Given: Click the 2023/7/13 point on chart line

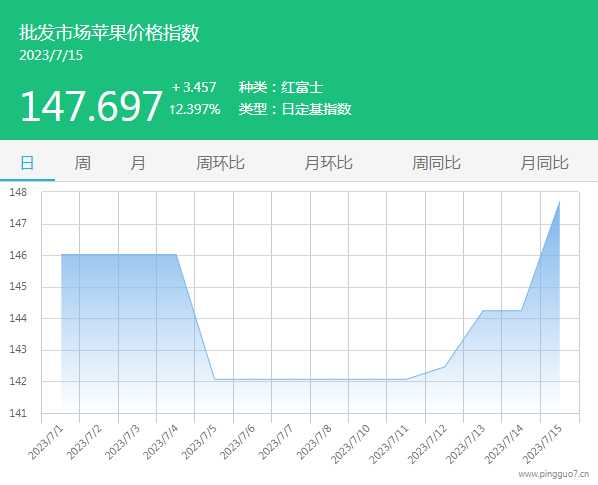Looking at the screenshot, I should (x=483, y=310).
